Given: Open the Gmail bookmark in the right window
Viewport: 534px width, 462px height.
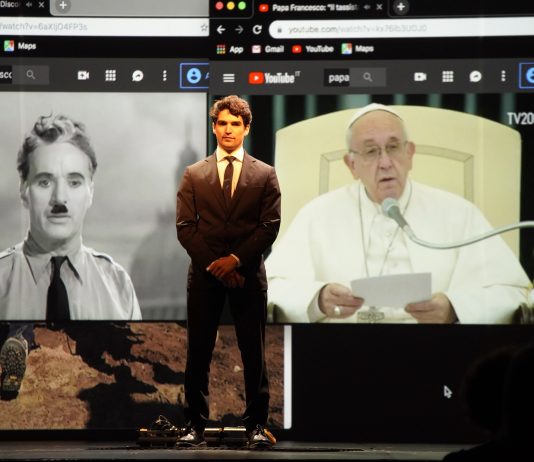Looking at the screenshot, I should 268,49.
